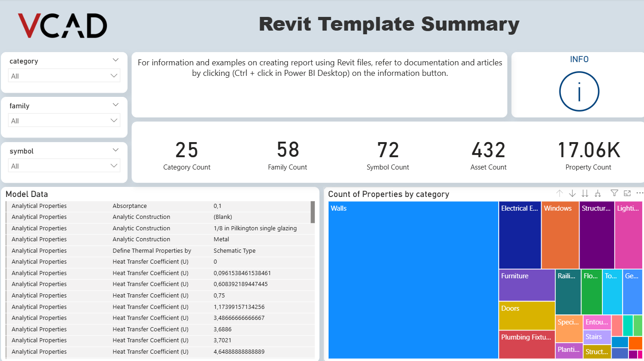
Task: Open the symbol slicer dropdown showing All
Action: point(64,166)
